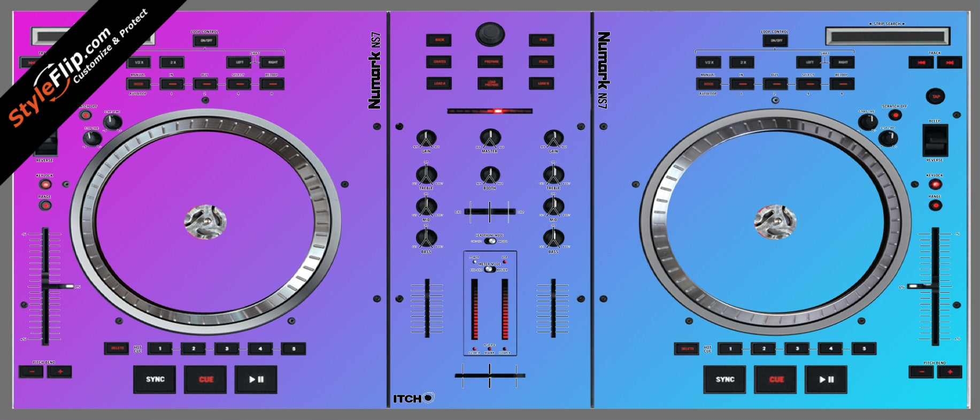
Task: Trigger hot cue 1 on the left deck
Action: coord(160,349)
